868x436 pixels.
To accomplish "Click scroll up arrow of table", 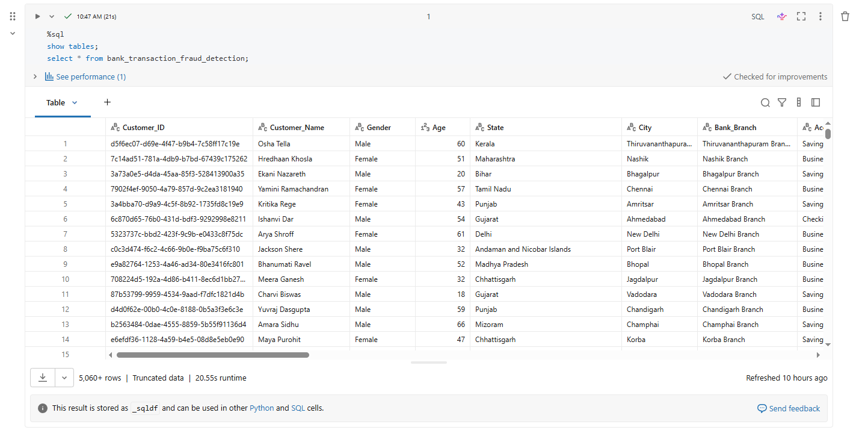I will pos(828,122).
